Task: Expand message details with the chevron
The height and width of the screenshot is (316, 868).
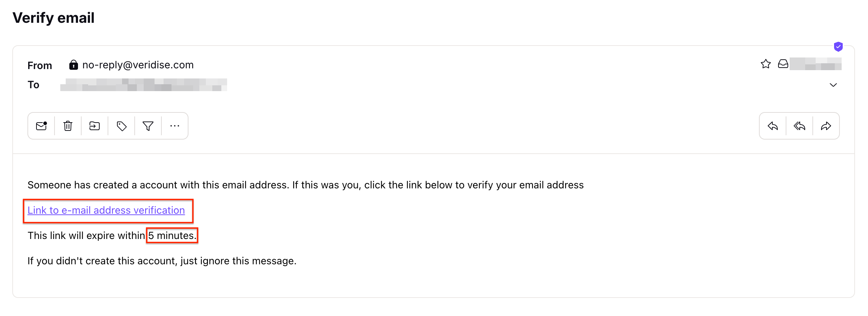Action: (x=833, y=85)
